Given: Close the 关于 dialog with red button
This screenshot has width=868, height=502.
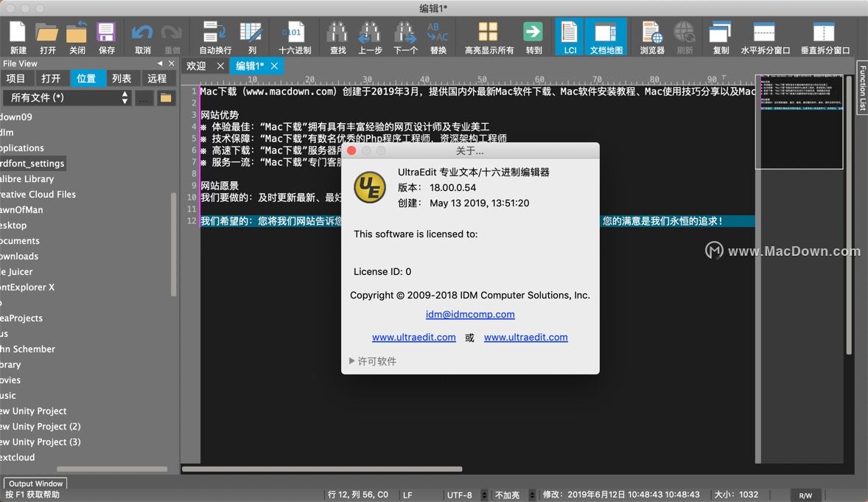Looking at the screenshot, I should (351, 150).
